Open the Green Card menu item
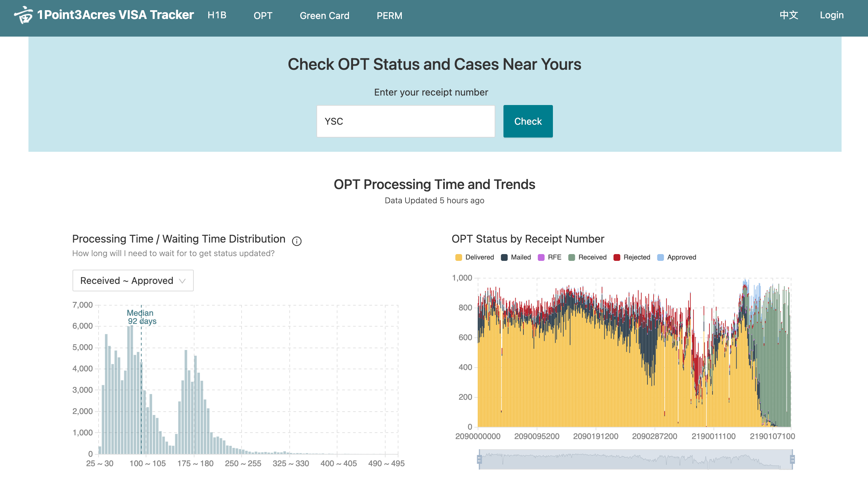This screenshot has width=868, height=477. click(x=324, y=16)
